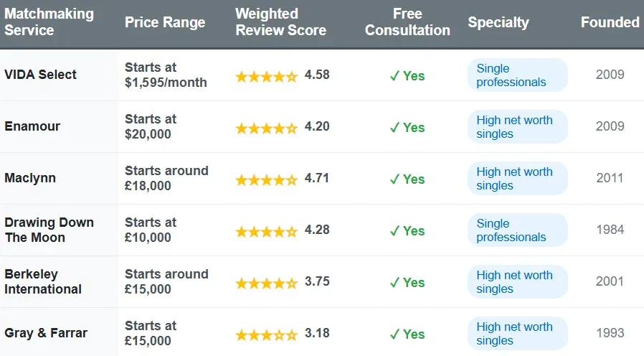The height and width of the screenshot is (356, 644).
Task: Click the 4.71 review score for Maclynn
Action: point(317,178)
